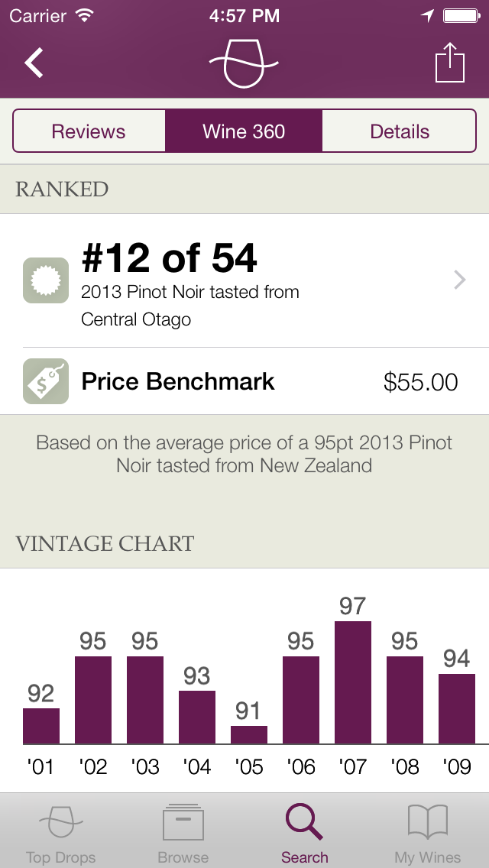
Task: Tap the Wi-Fi signal indicator
Action: tap(85, 14)
